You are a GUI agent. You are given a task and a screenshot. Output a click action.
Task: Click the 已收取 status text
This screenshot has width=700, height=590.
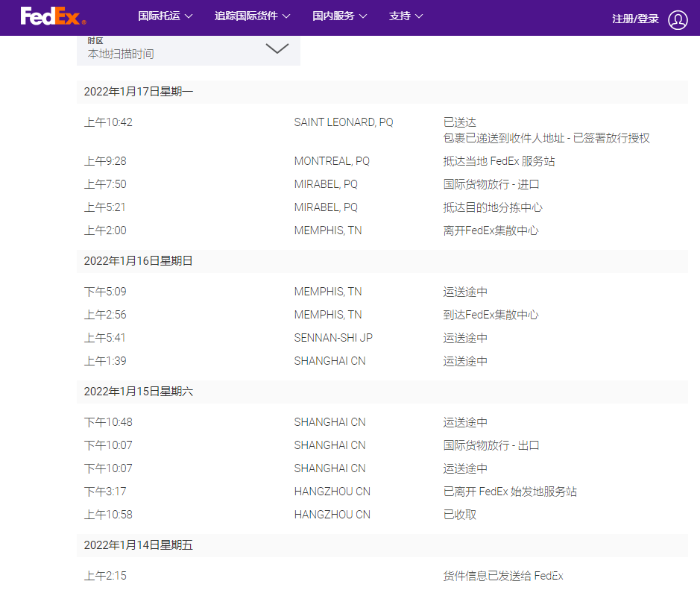pyautogui.click(x=459, y=515)
